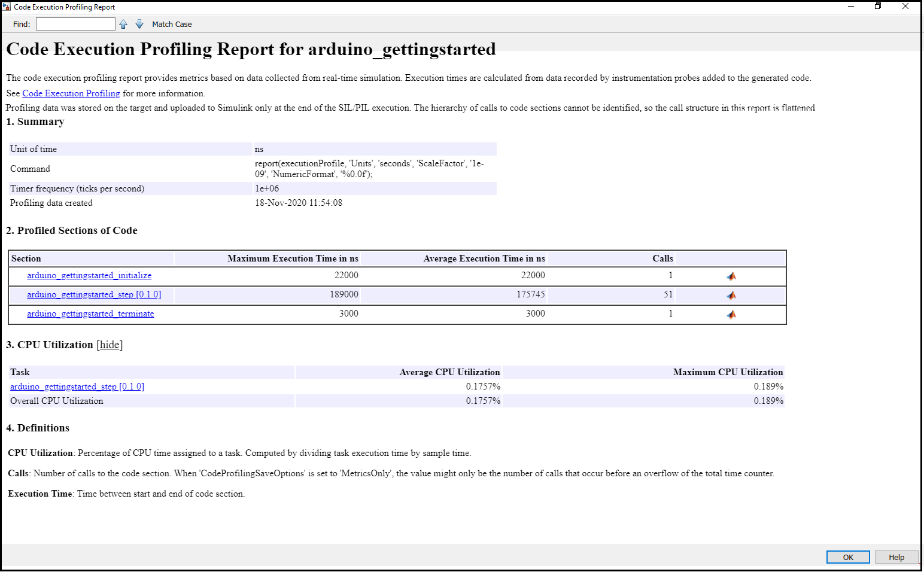
Task: Click the Average Execution Time in ns header
Action: pyautogui.click(x=484, y=258)
